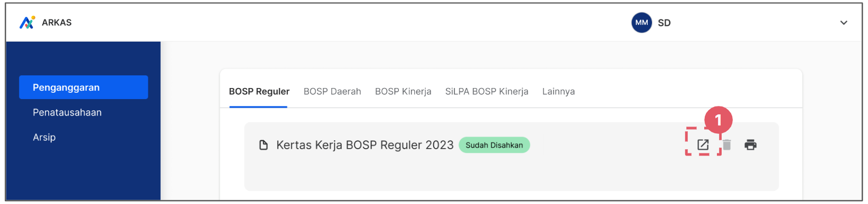Click the ARKAS app name text
The width and height of the screenshot is (868, 204).
pyautogui.click(x=57, y=22)
